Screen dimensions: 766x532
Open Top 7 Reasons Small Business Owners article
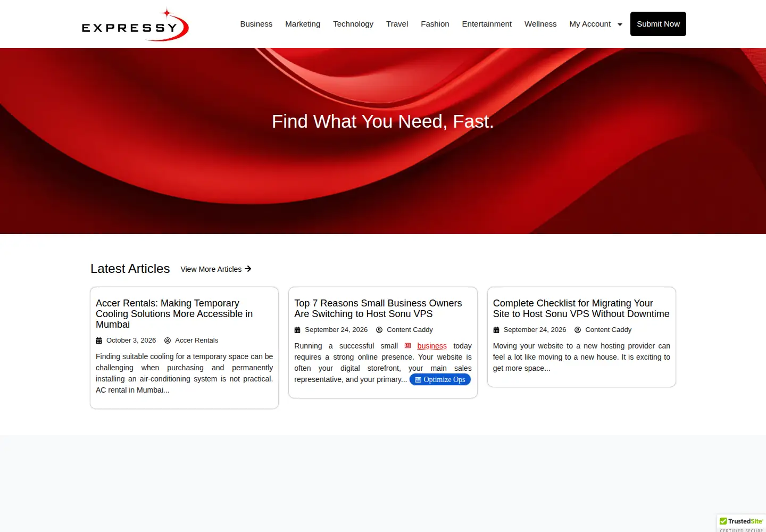378,309
